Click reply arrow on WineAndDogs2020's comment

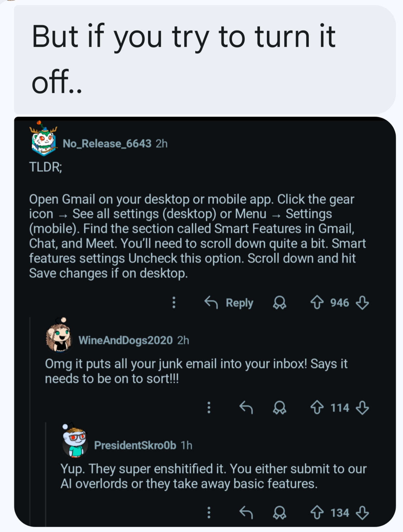(246, 408)
